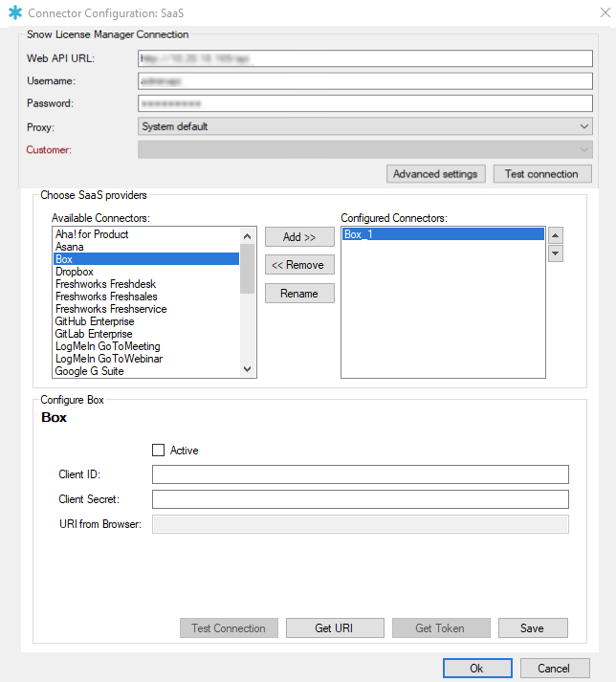Click into the Client ID field
Image resolution: width=616 pixels, height=682 pixels.
[x=360, y=474]
